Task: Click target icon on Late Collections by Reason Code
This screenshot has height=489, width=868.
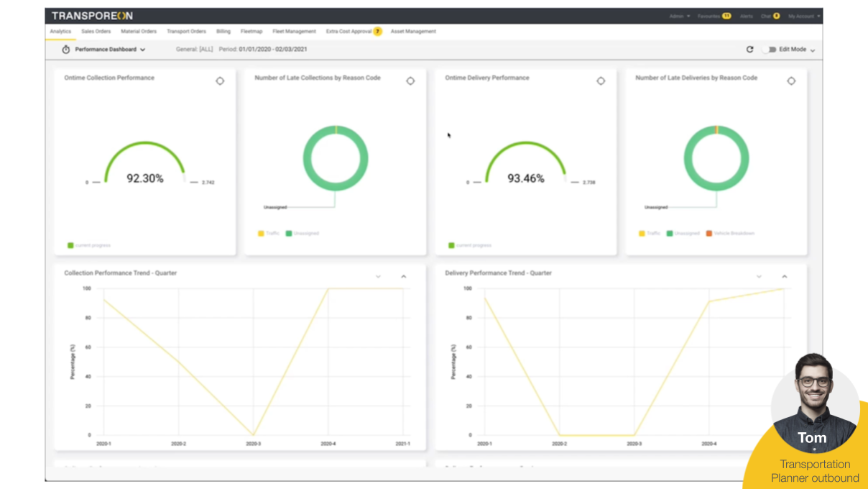Action: pos(410,81)
